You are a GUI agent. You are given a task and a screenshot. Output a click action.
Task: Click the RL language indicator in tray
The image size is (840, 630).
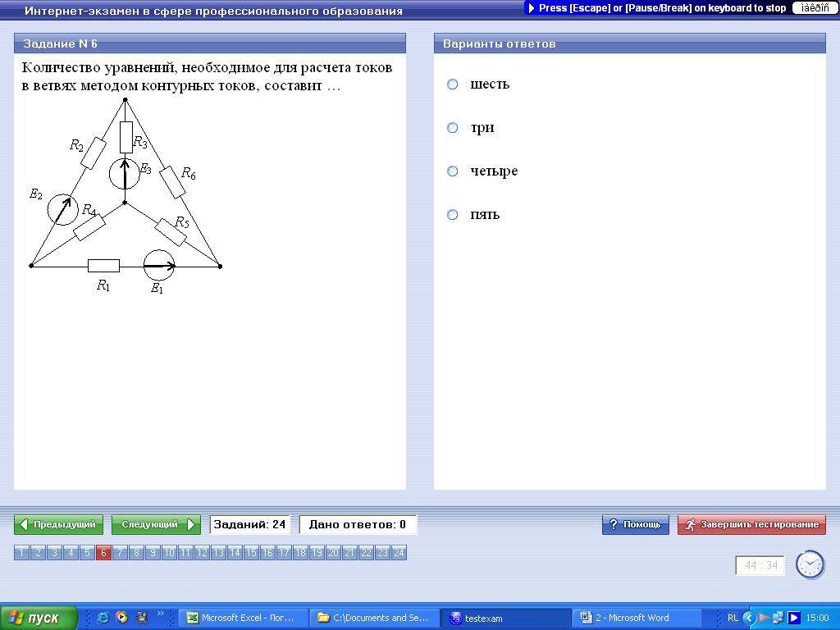[x=733, y=618]
